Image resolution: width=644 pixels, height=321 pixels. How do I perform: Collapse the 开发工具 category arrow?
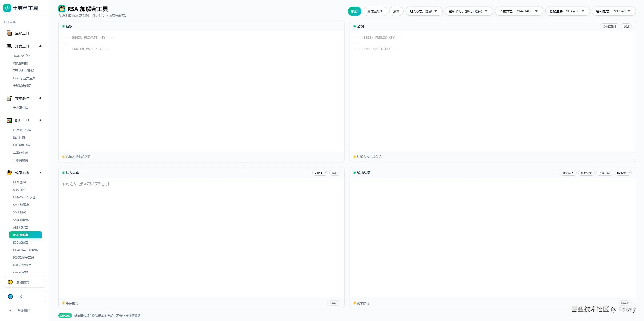pos(40,46)
